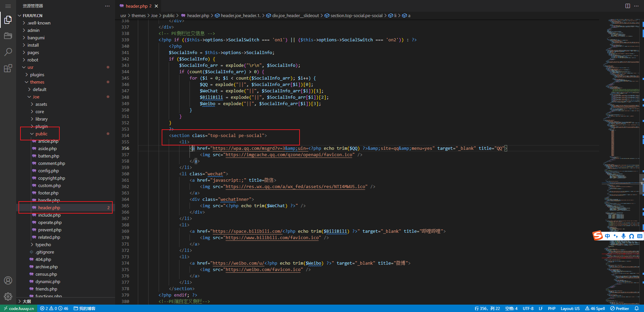Screen dimensions: 644x312
Task: Click 'public' breadcrumb segment
Action: (x=169, y=15)
